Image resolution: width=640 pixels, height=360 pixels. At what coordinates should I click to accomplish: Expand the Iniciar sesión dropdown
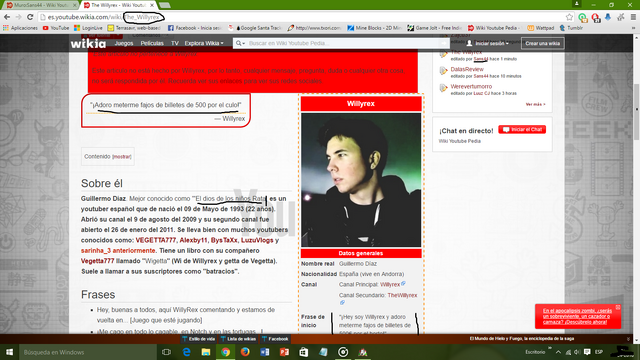pos(488,43)
